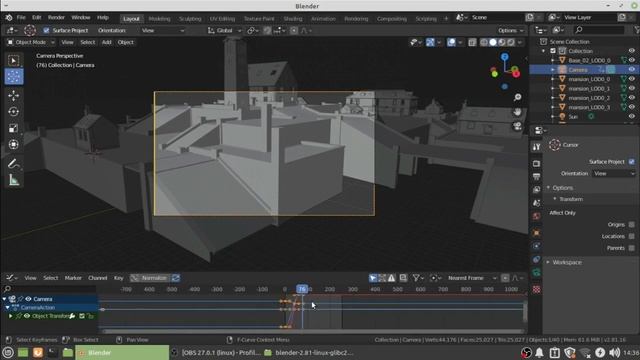
Task: Toggle camera view icon in viewport
Action: (517, 126)
